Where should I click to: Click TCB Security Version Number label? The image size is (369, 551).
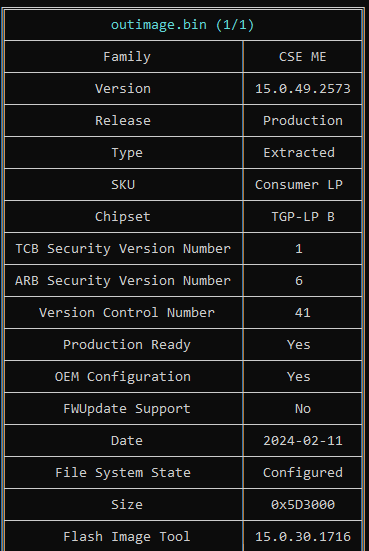(123, 248)
